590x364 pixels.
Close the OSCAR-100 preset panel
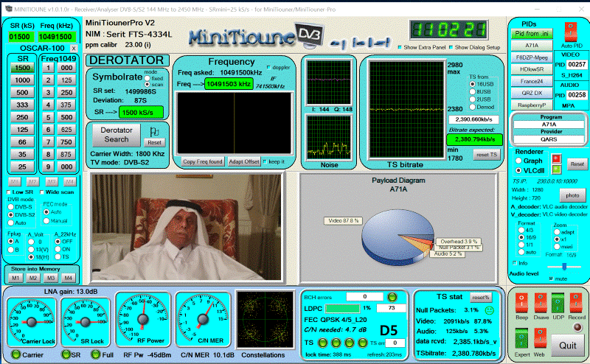(74, 48)
